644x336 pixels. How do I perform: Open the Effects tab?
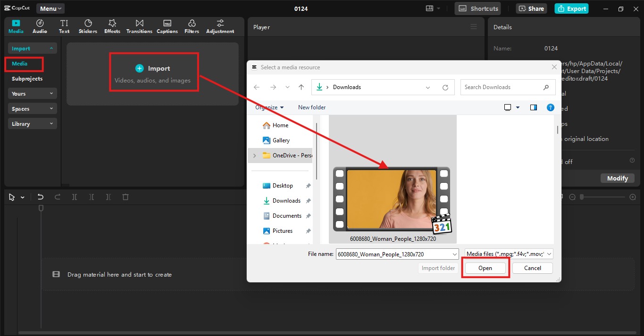tap(112, 26)
